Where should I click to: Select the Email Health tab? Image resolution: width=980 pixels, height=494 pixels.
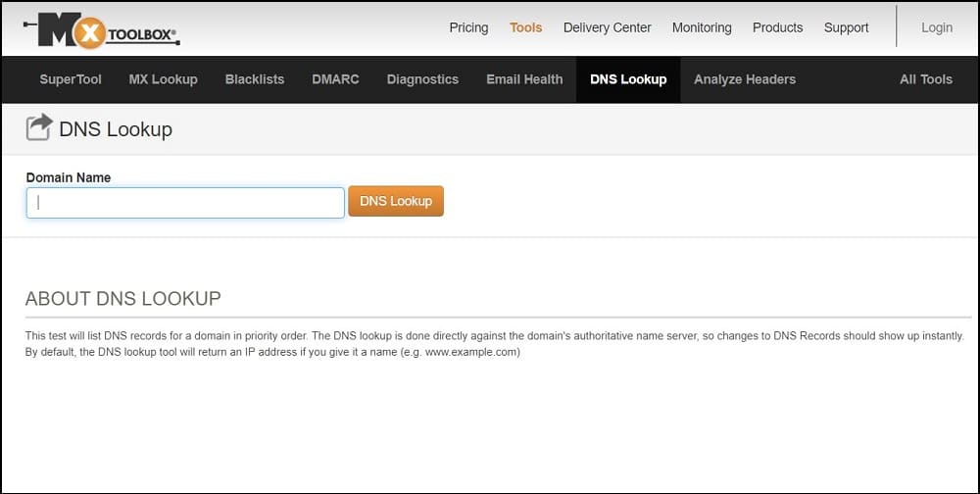pyautogui.click(x=524, y=79)
